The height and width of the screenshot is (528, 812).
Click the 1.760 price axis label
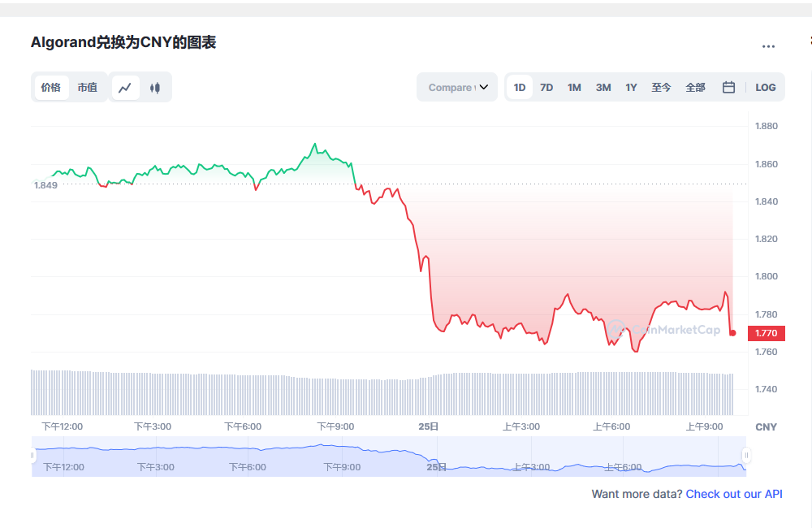pyautogui.click(x=767, y=352)
